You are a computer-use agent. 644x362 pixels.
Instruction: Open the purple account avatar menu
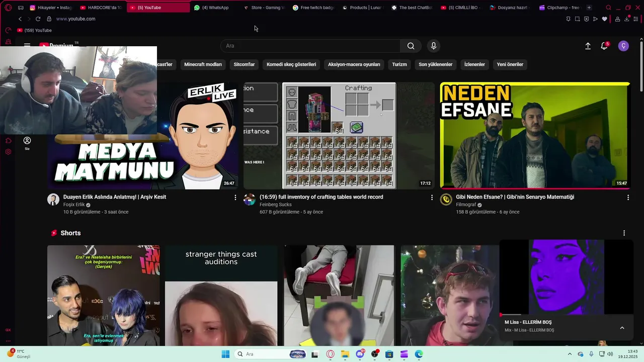623,46
